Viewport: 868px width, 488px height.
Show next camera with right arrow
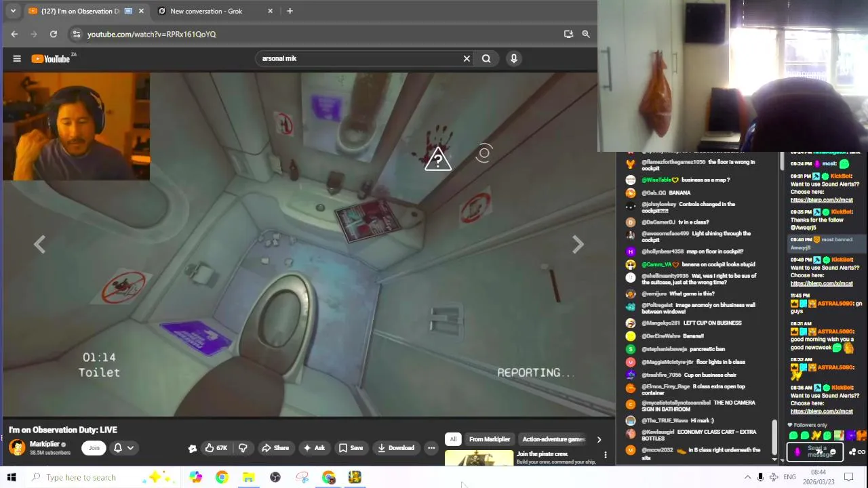click(578, 245)
